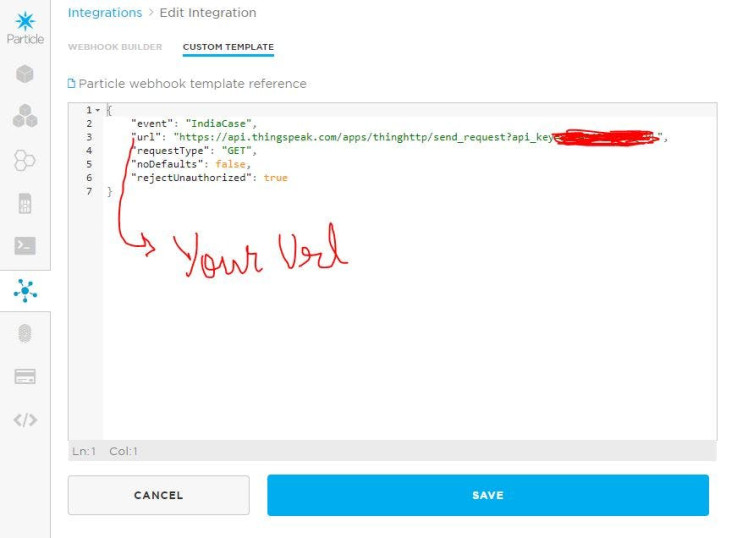Click the "IndiaCase" event value

point(218,124)
